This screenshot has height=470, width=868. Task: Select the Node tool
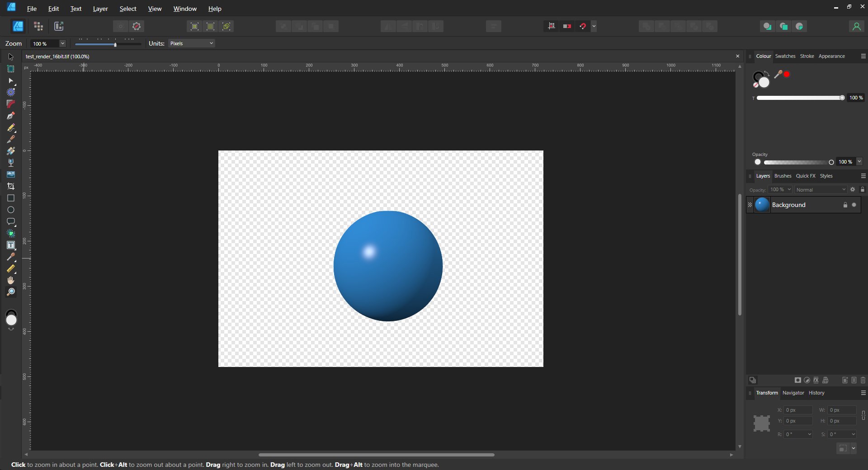click(x=11, y=80)
